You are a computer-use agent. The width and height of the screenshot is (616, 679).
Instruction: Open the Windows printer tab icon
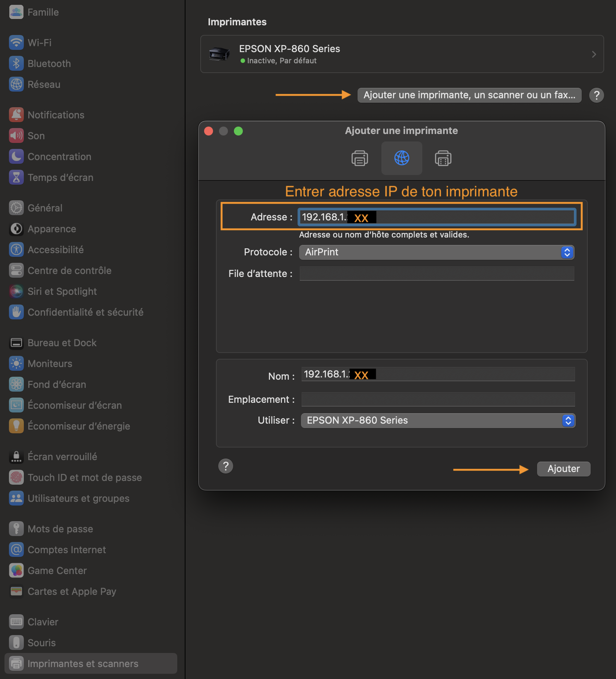[x=443, y=158]
